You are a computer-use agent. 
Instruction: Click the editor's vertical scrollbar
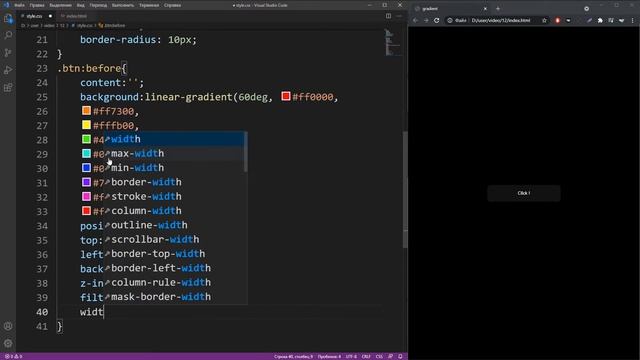tap(405, 190)
